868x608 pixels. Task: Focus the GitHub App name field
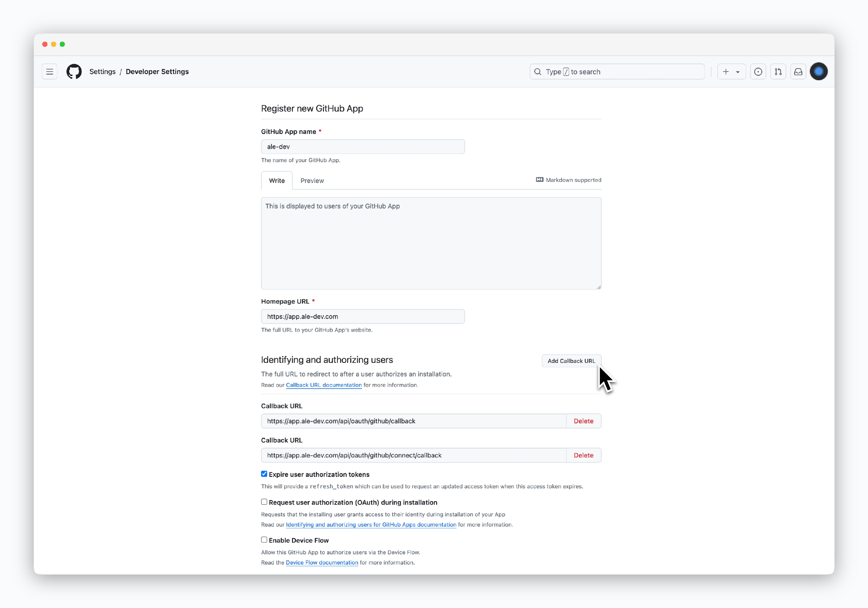click(x=363, y=147)
